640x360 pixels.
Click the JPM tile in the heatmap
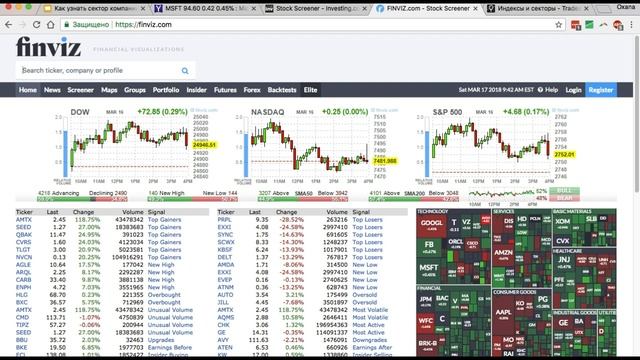click(425, 300)
